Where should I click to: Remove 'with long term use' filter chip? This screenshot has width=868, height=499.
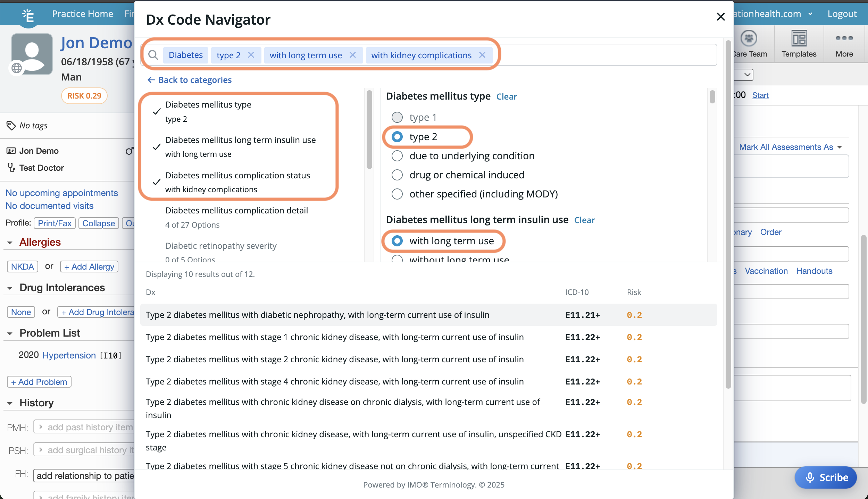click(352, 55)
